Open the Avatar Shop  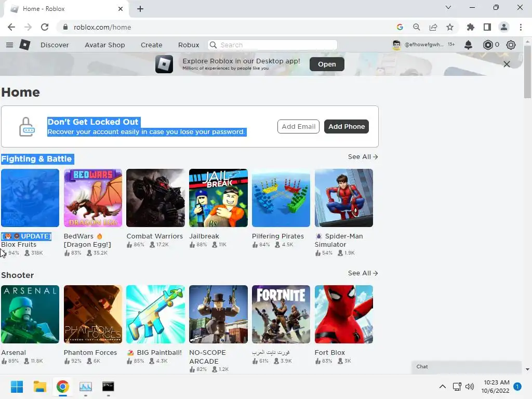pos(105,45)
